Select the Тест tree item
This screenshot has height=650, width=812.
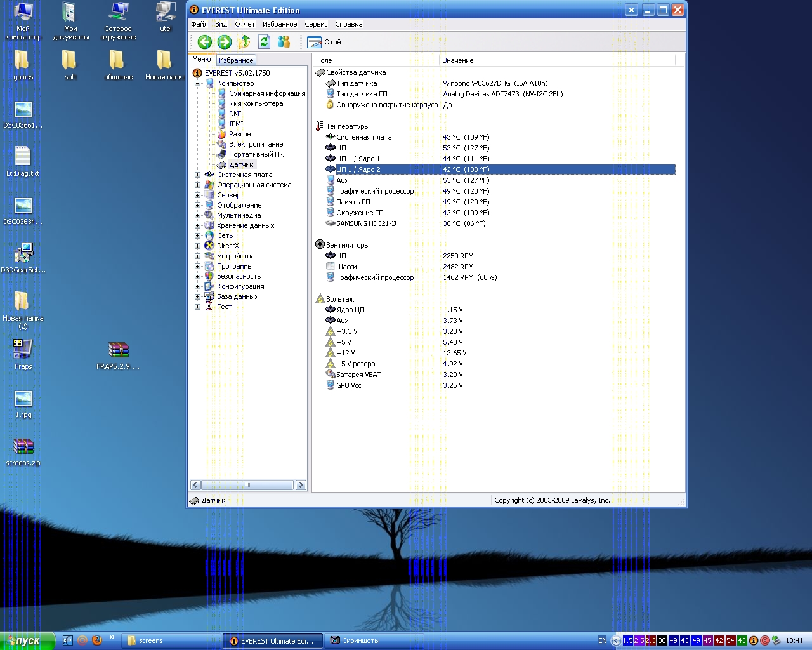coord(224,307)
